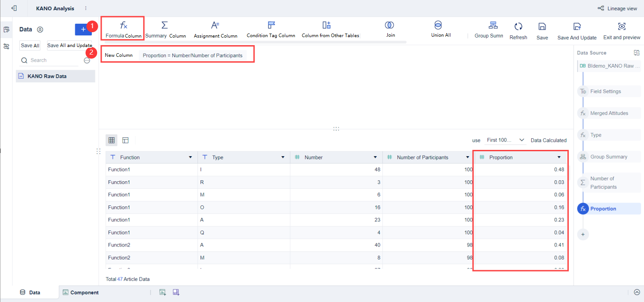Expand the First 100 rows dropdown
The height and width of the screenshot is (302, 644).
pyautogui.click(x=505, y=140)
